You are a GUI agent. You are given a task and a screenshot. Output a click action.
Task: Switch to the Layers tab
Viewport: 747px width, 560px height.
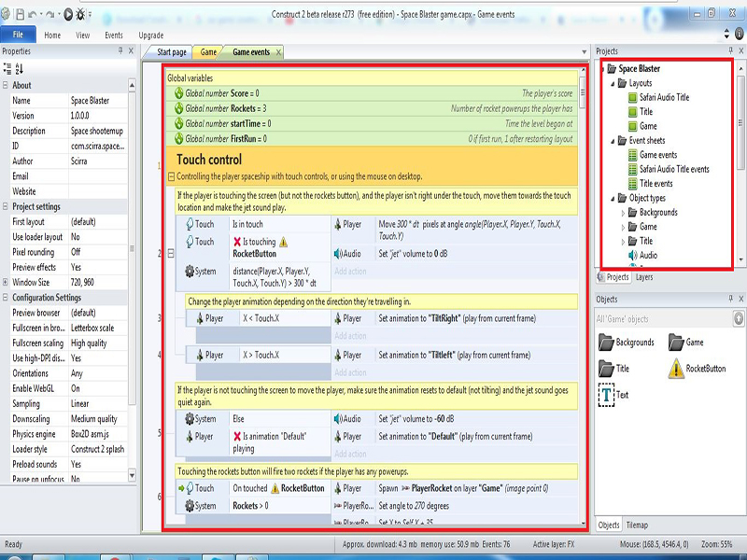[x=644, y=277]
